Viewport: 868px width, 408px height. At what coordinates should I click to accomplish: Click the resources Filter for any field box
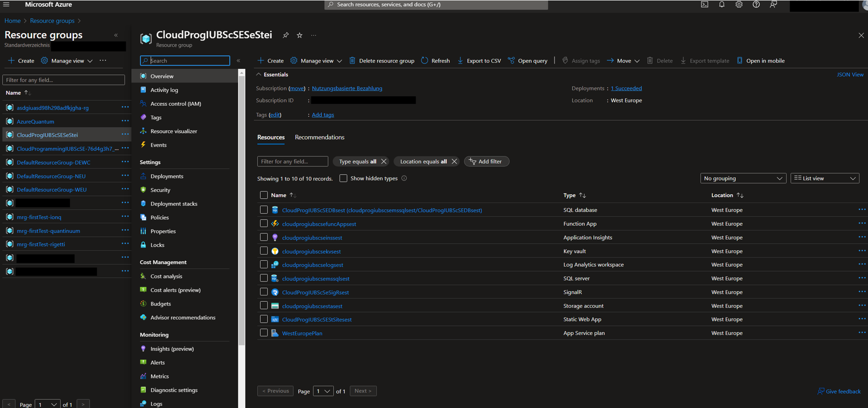click(x=292, y=162)
